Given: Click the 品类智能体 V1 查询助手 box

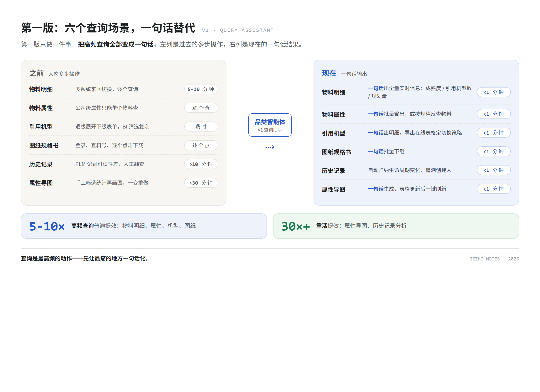Looking at the screenshot, I should pos(270,125).
